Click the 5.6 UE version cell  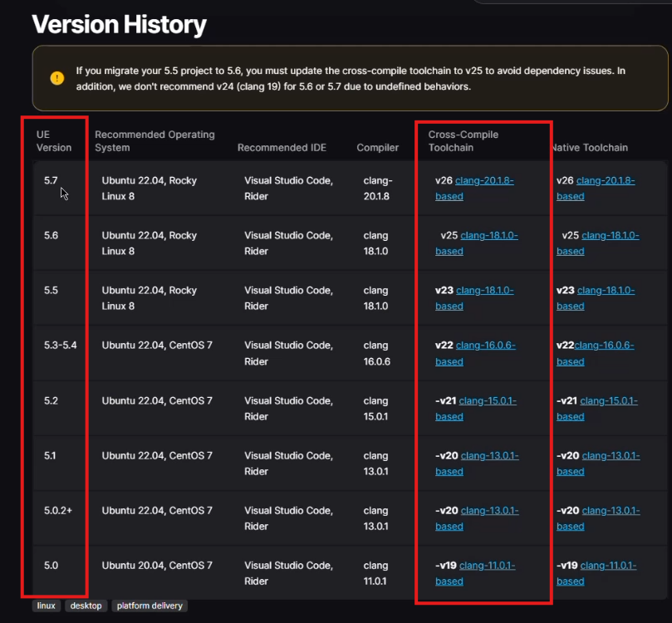[51, 236]
